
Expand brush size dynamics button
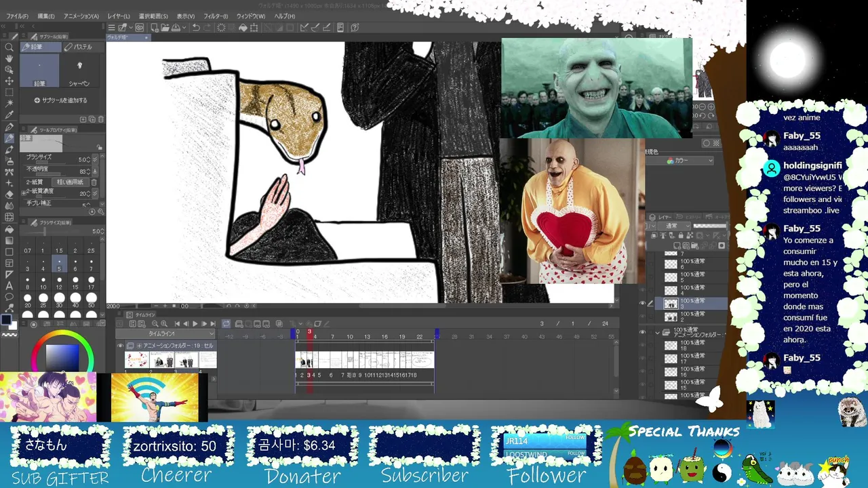coord(94,159)
